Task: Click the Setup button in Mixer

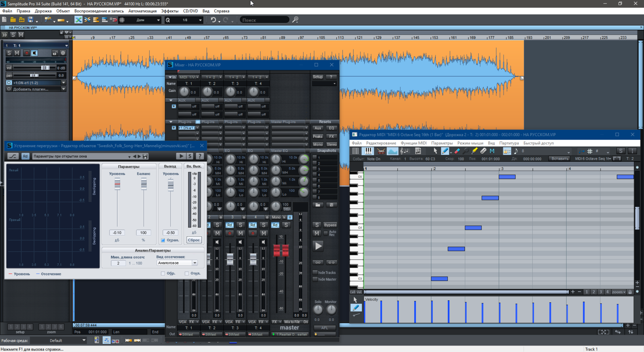Action: [317, 77]
